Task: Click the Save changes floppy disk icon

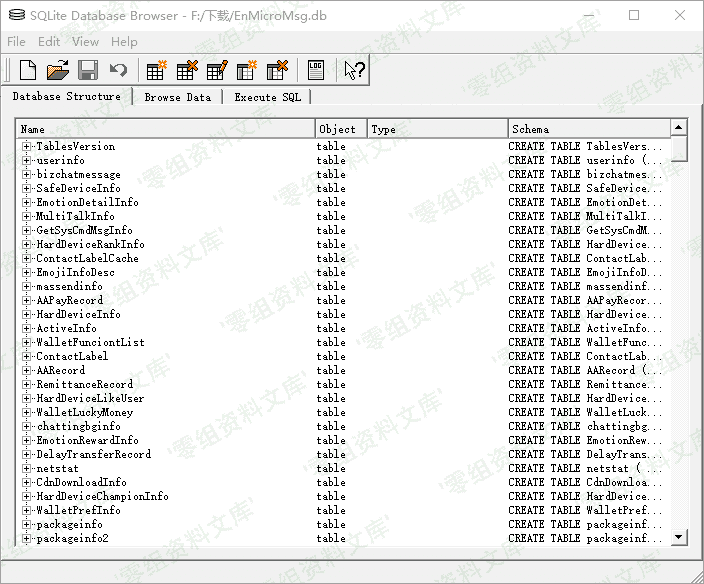Action: coord(88,70)
